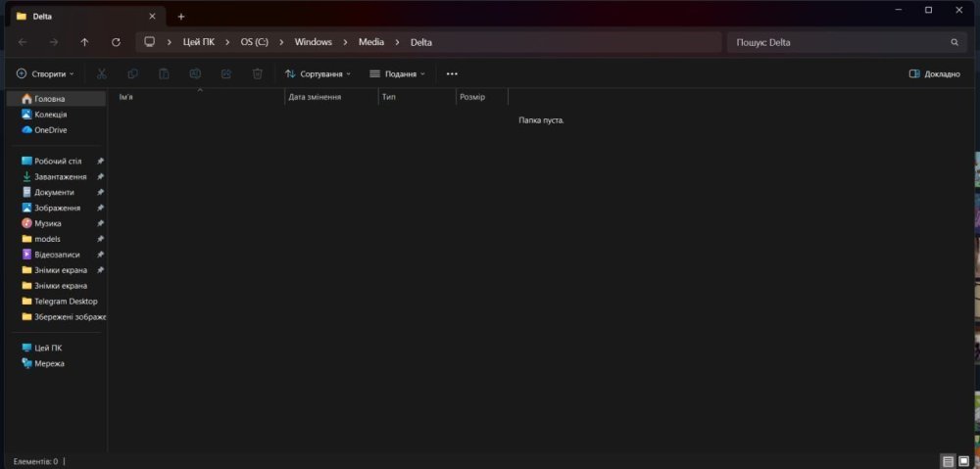
Task: Open the three-dot more options menu
Action: [452, 73]
